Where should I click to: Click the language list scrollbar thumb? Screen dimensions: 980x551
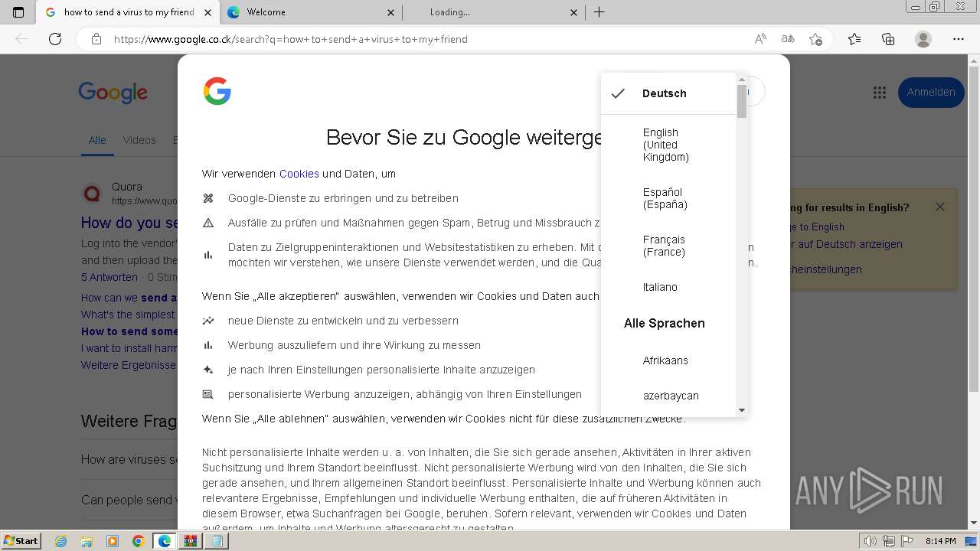[x=742, y=102]
